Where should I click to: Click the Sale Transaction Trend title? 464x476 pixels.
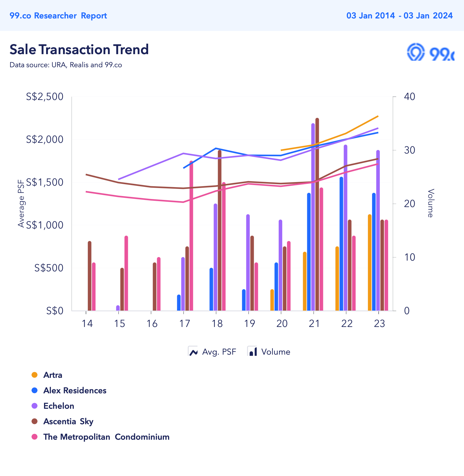[79, 49]
